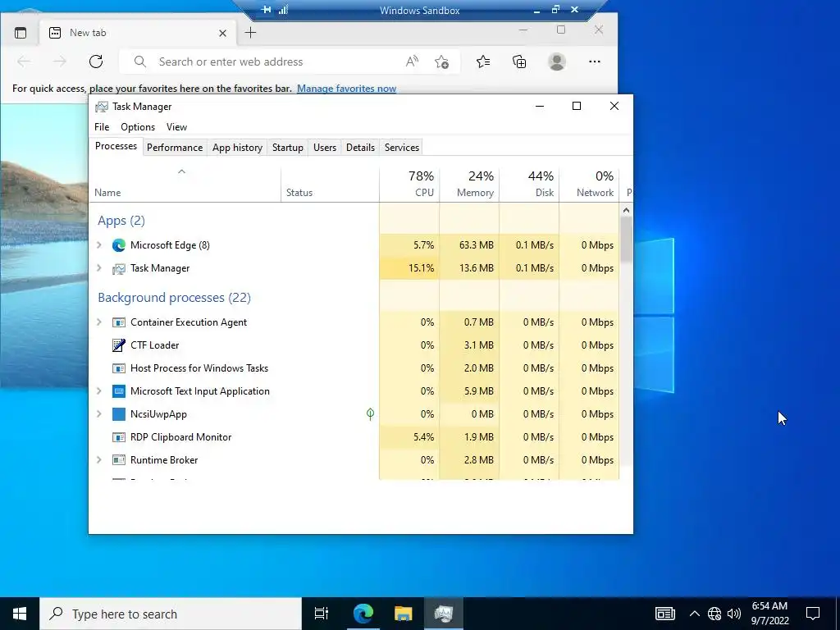Click the RDP Clipboard Monitor icon

pyautogui.click(x=118, y=437)
